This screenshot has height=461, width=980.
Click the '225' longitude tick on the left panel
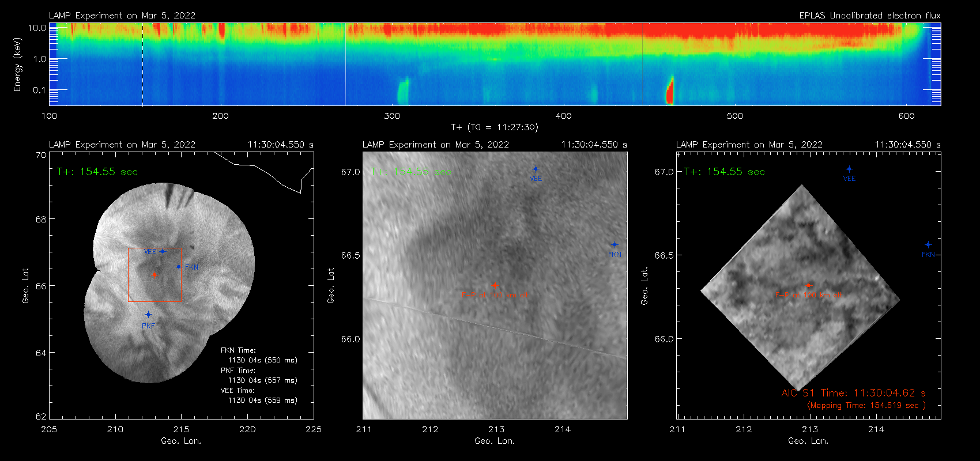pos(314,429)
